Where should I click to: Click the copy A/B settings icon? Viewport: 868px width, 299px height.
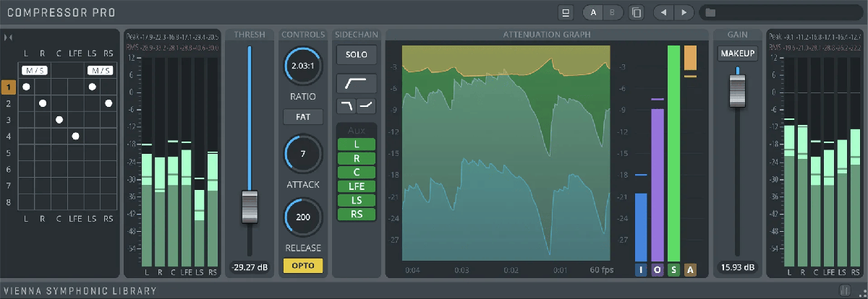point(636,12)
